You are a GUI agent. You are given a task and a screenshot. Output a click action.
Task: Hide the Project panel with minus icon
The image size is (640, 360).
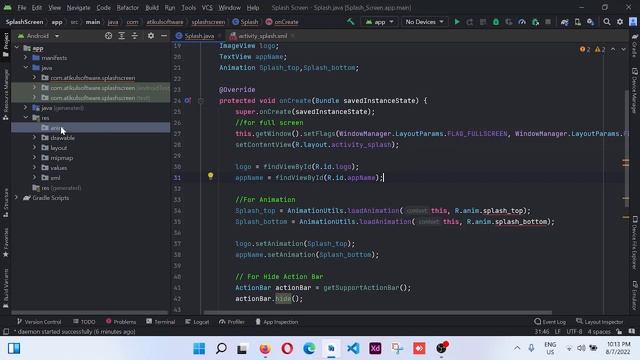click(164, 36)
